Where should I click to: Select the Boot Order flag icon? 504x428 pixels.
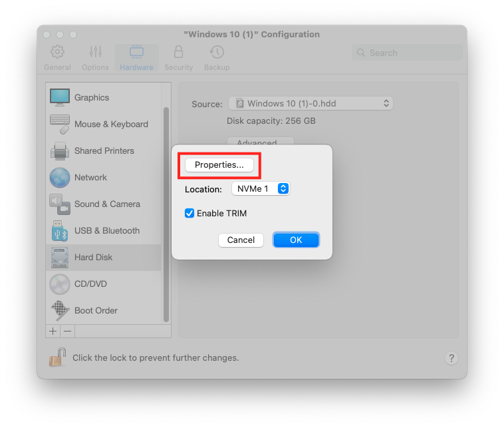(x=60, y=311)
